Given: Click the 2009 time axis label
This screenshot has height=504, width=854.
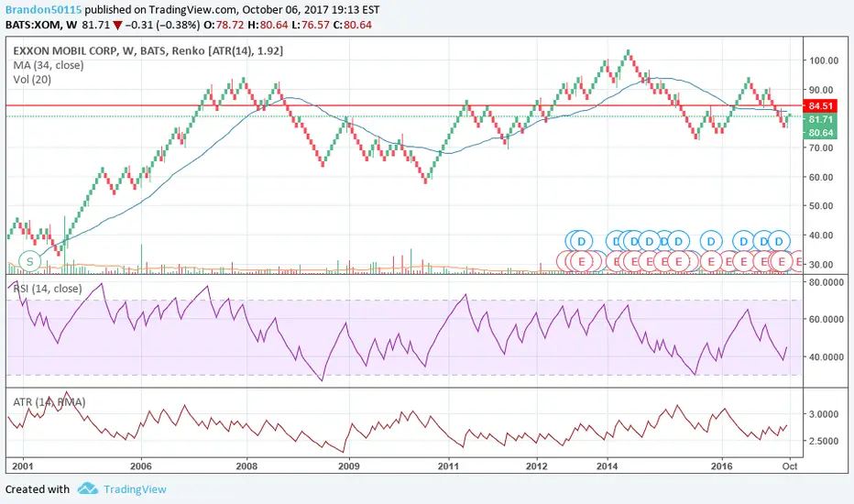Looking at the screenshot, I should pos(348,466).
